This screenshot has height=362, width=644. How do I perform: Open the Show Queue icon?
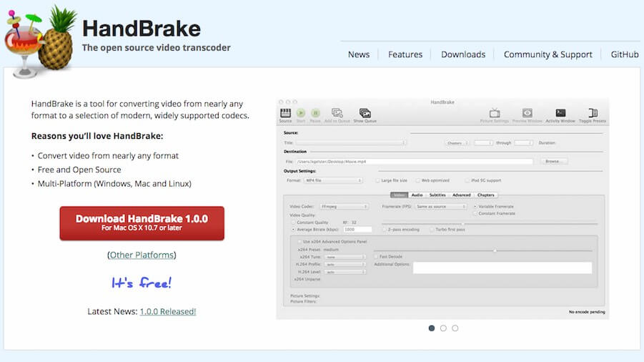[x=365, y=113]
